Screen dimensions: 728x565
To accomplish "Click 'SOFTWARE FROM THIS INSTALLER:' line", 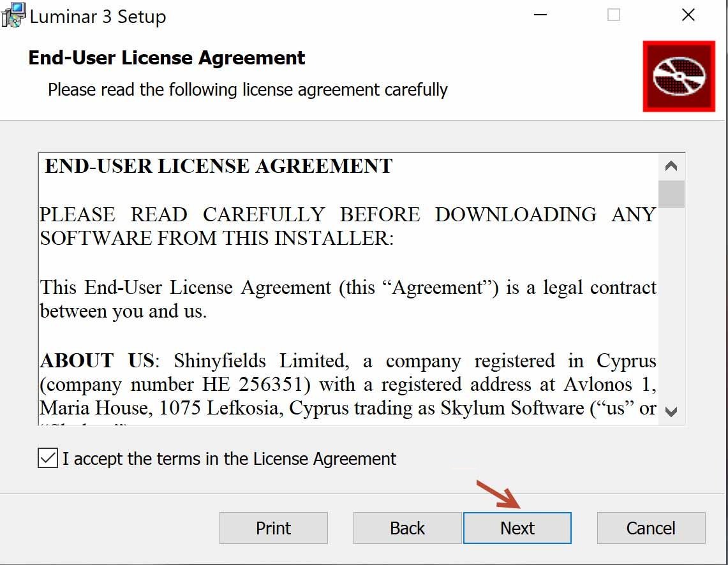I will [x=216, y=238].
